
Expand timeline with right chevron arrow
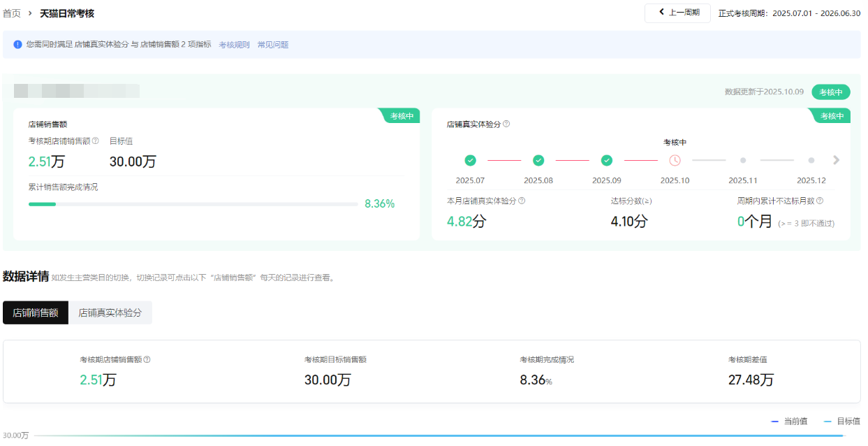click(837, 160)
